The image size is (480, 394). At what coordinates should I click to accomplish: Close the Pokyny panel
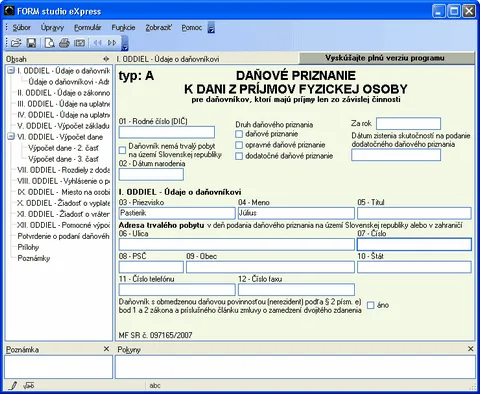(x=470, y=349)
